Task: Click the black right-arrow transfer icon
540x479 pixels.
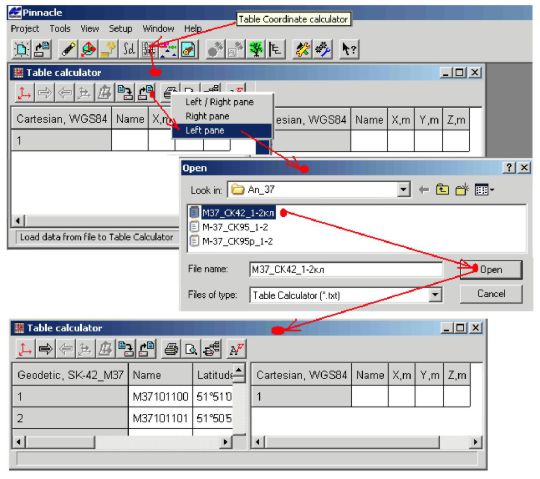Action: point(45,349)
